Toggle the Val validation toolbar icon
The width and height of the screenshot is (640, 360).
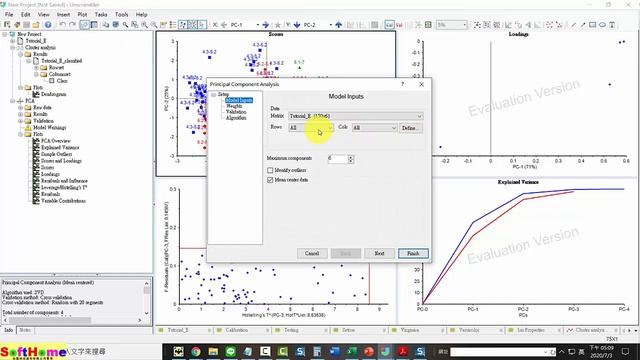pyautogui.click(x=399, y=25)
